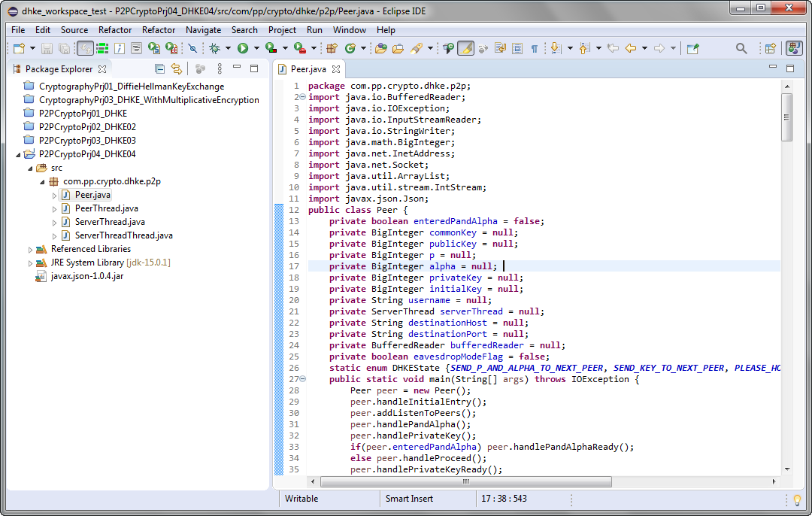Toggle Show Whitespace Characters pilcrow icon
Image resolution: width=812 pixels, height=516 pixels.
(x=535, y=48)
